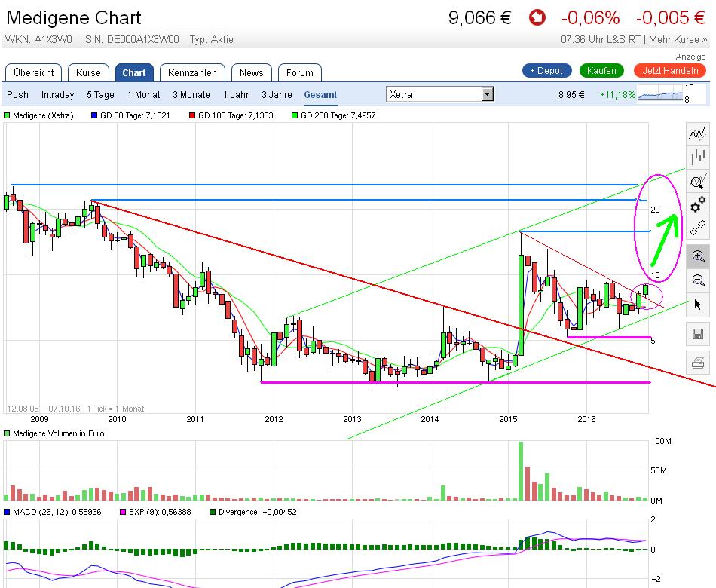Open the mini sparkline chart thumbnail
Screen dimensions: 716x588
[x=660, y=95]
